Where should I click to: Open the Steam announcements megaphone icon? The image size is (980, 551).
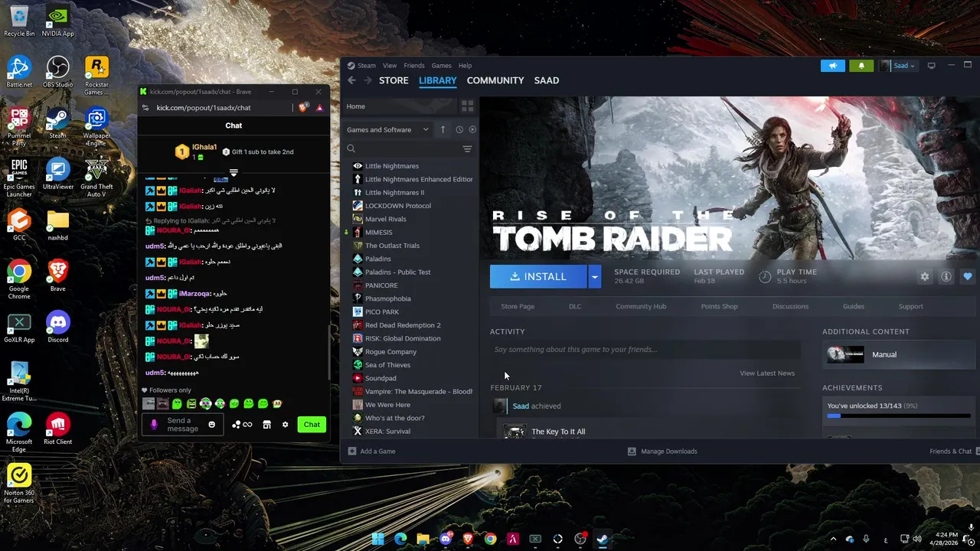(x=833, y=66)
